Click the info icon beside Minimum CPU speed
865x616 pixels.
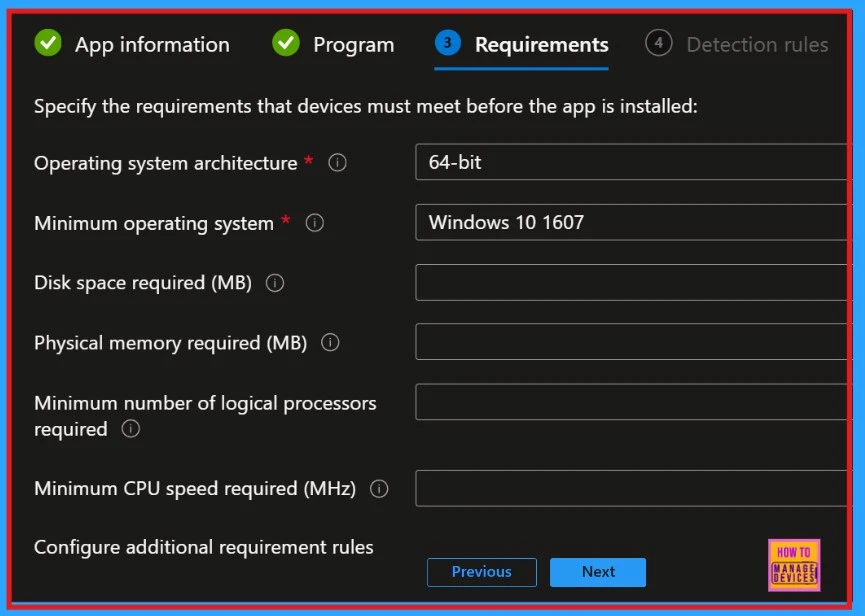tap(379, 489)
